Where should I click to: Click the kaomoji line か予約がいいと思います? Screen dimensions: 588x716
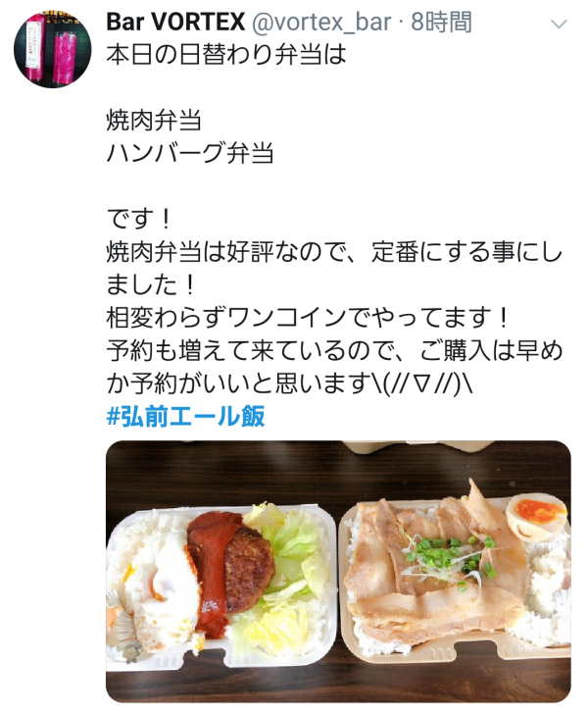[289, 384]
